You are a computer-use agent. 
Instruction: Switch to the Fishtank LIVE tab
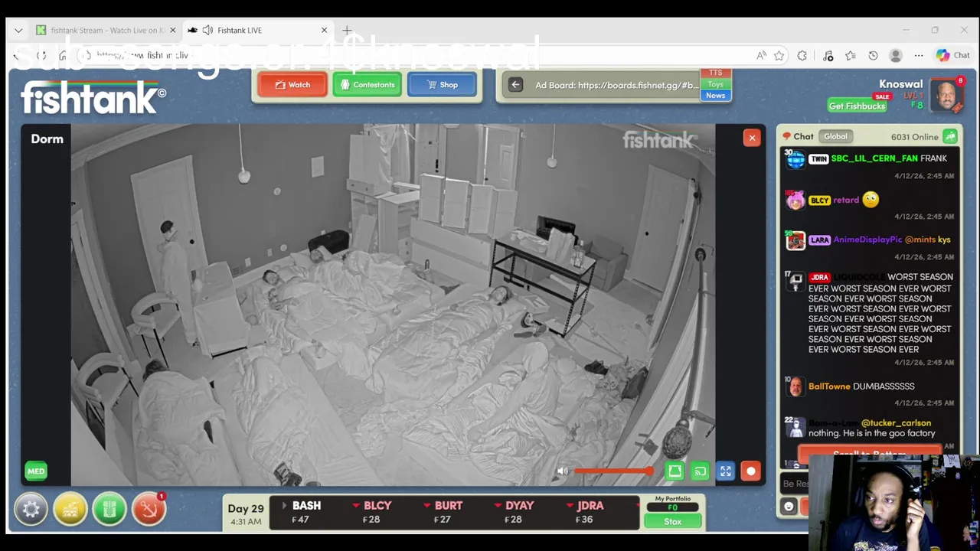pyautogui.click(x=256, y=30)
